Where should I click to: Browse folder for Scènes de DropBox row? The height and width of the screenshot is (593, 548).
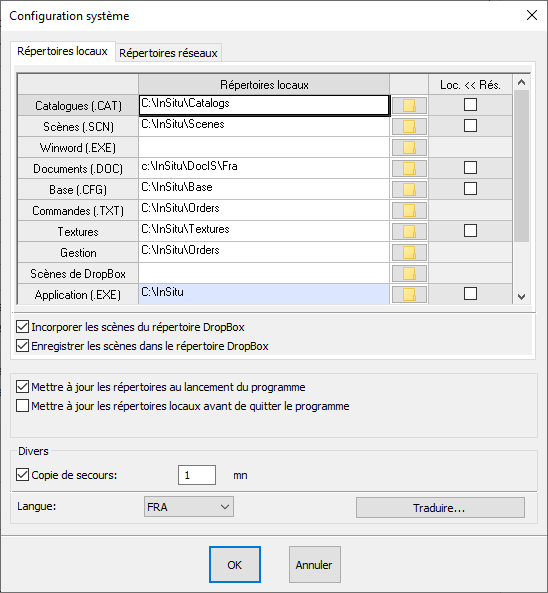point(409,273)
